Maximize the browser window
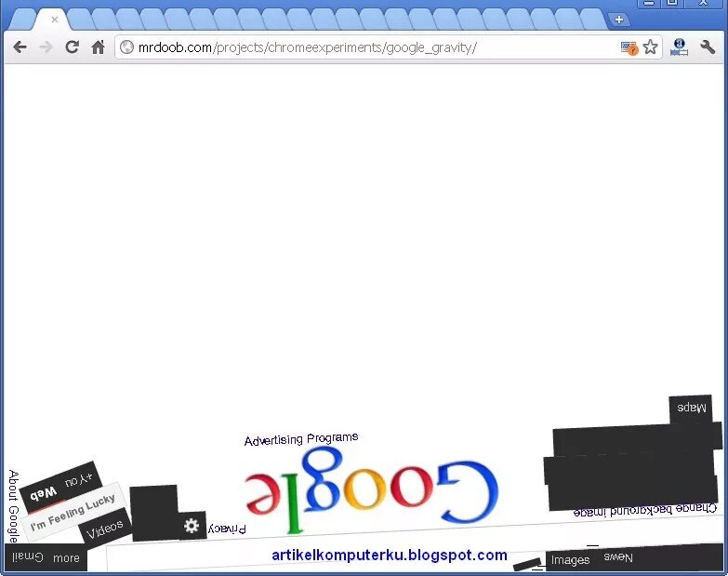The image size is (728, 576). pos(671,3)
